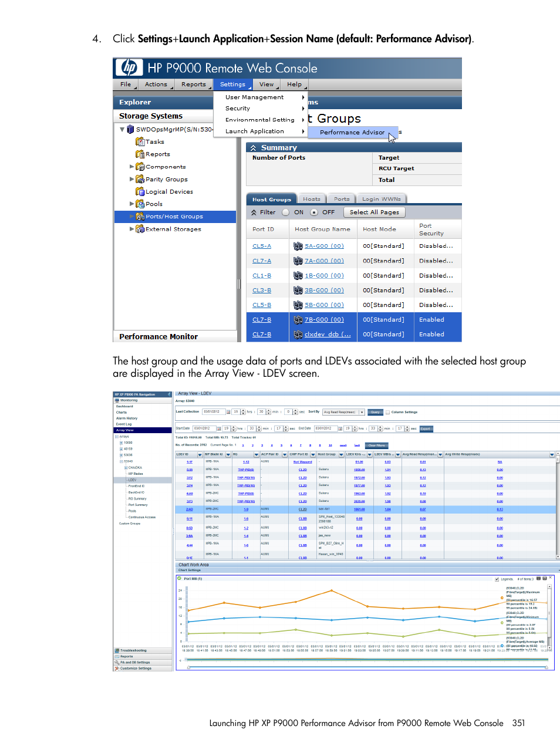The width and height of the screenshot is (560, 746).
Task: Select the filter OFF radio button
Action: pyautogui.click(x=314, y=212)
